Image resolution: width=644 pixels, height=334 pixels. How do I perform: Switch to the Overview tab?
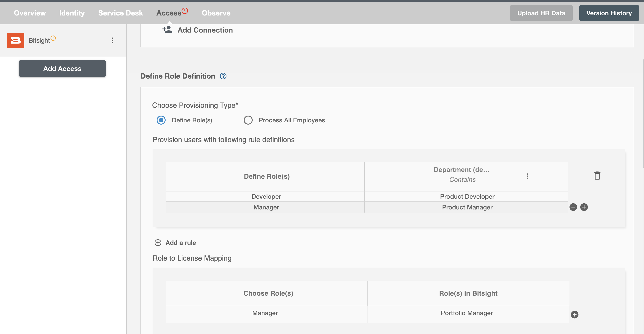[x=30, y=13]
